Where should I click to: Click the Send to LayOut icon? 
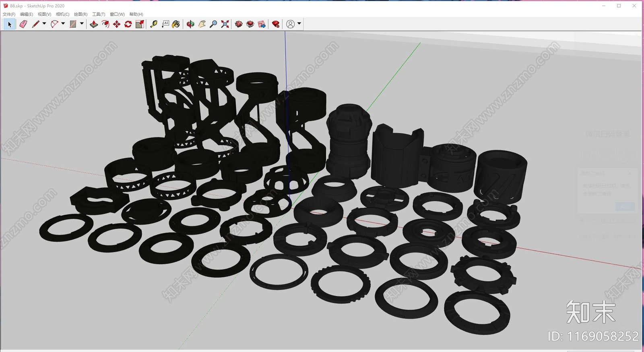(x=262, y=24)
